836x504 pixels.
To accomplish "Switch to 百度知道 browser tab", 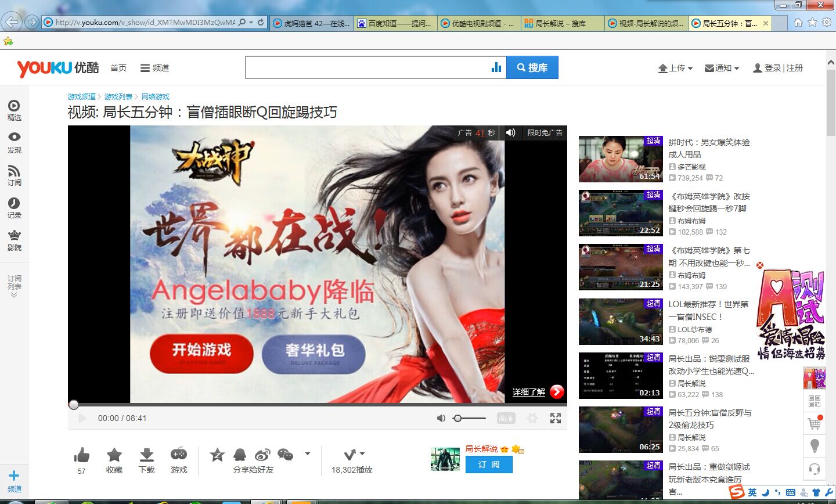I will pos(394,23).
